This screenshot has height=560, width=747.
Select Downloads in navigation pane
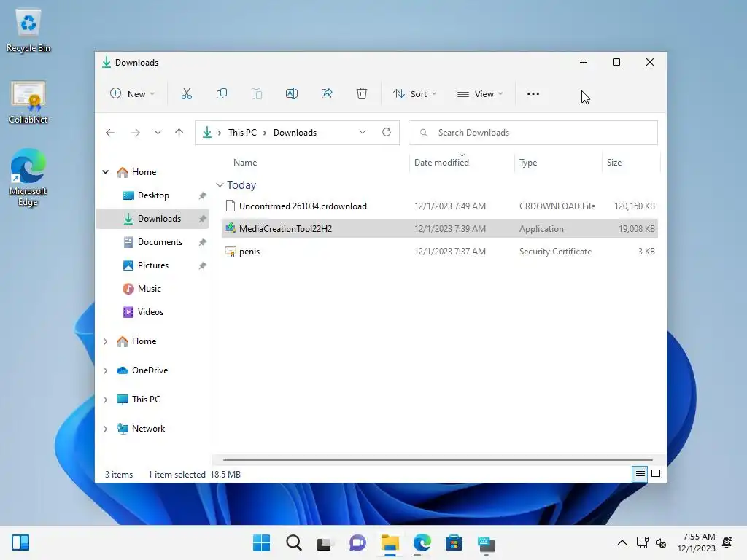coord(152,219)
